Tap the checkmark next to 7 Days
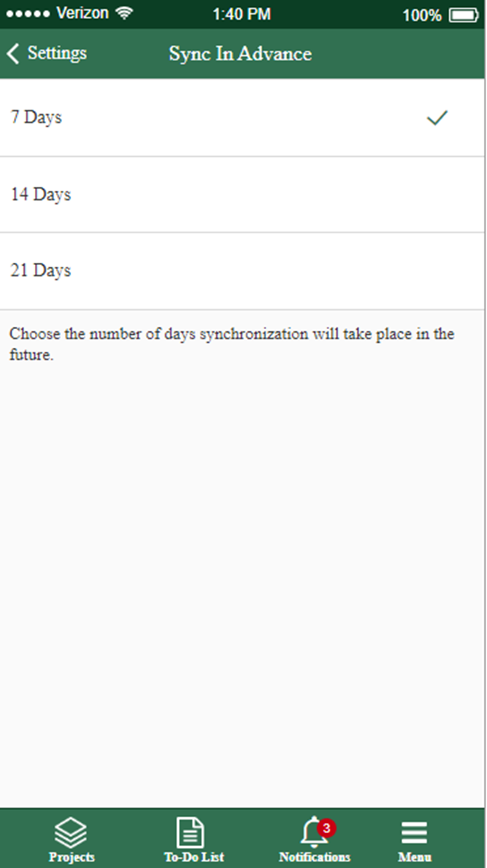The image size is (487, 868). point(437,118)
